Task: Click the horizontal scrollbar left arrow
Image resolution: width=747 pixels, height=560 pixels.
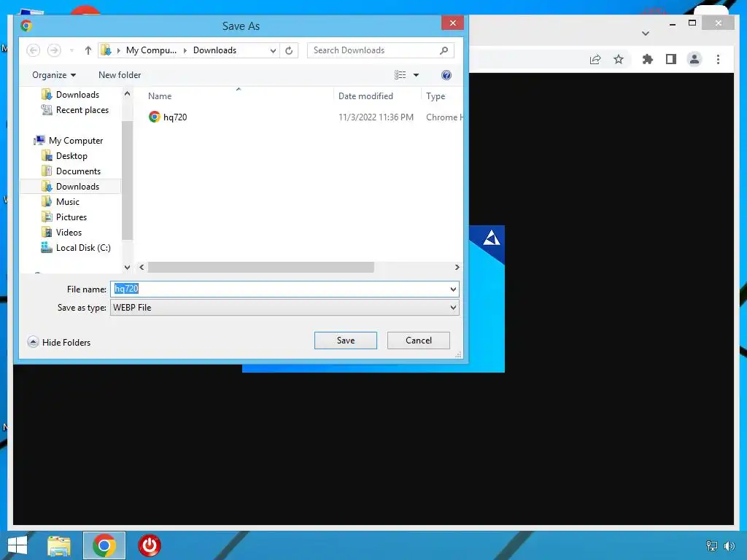Action: tap(142, 267)
